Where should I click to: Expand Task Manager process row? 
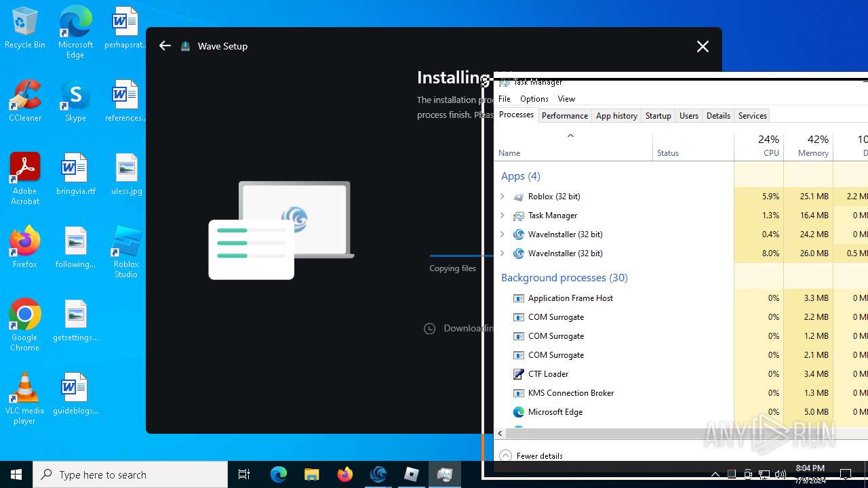click(502, 216)
